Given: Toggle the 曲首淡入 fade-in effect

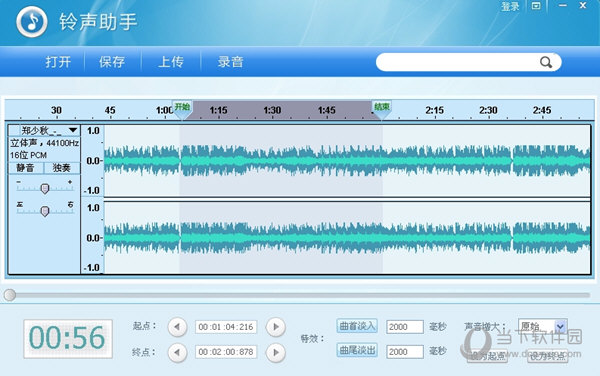Looking at the screenshot, I should (x=357, y=326).
